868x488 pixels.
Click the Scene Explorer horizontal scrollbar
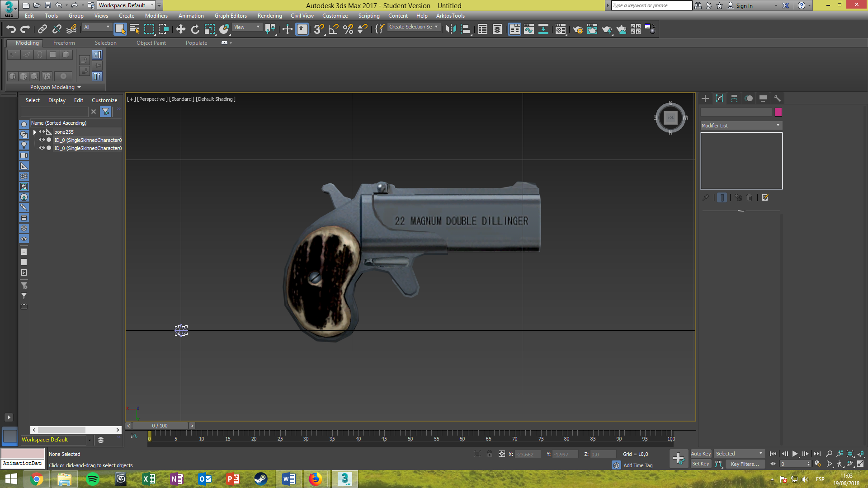click(75, 430)
